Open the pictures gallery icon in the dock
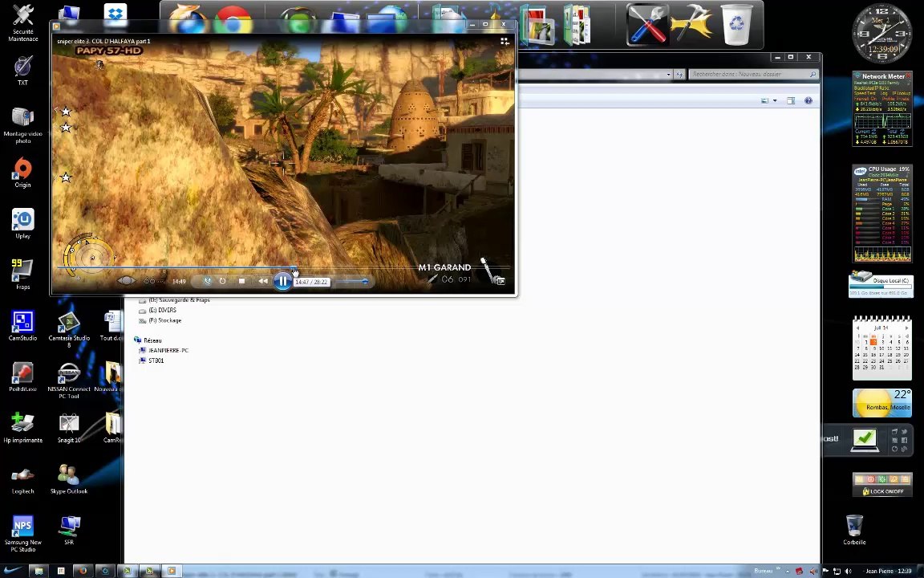 click(537, 25)
